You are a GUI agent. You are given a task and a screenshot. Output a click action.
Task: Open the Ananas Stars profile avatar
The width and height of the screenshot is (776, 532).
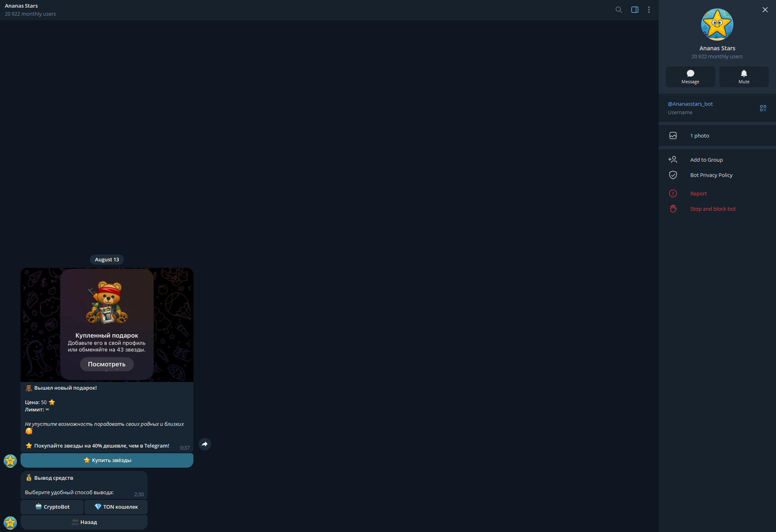(x=717, y=25)
